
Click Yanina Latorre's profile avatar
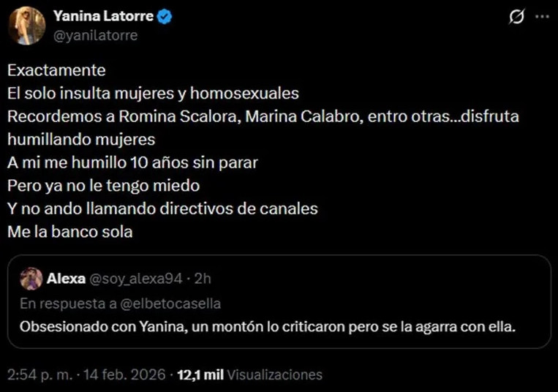(26, 26)
